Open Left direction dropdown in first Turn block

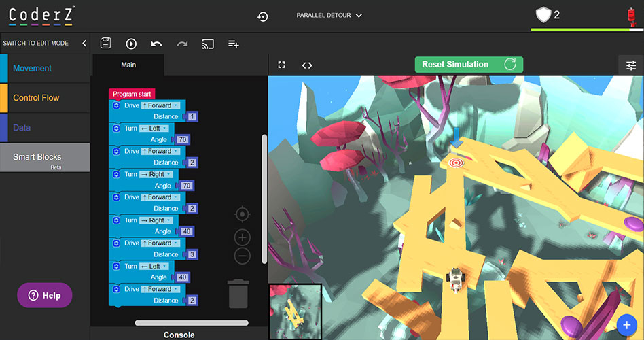pyautogui.click(x=157, y=128)
